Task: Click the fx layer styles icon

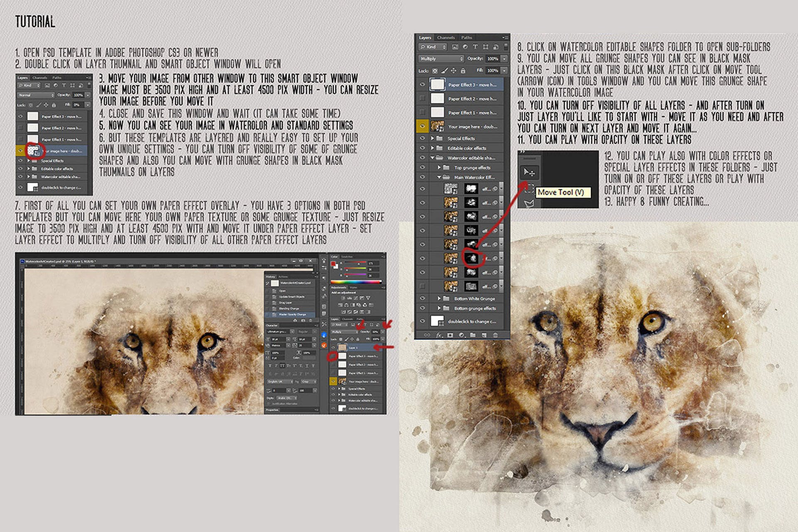Action: [x=439, y=335]
